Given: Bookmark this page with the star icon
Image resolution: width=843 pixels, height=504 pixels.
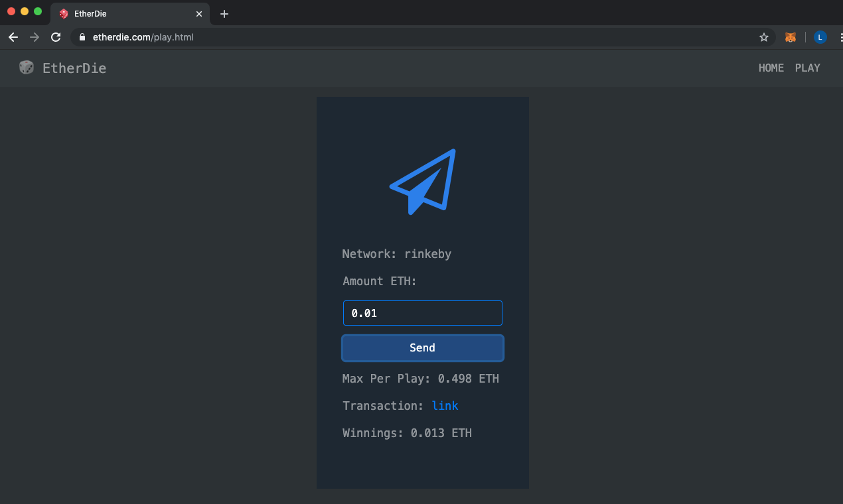Looking at the screenshot, I should pyautogui.click(x=764, y=37).
